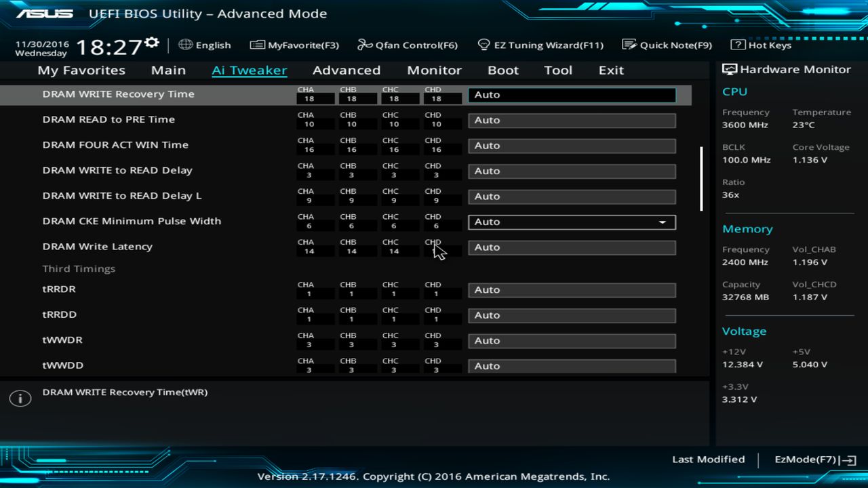Open the English language selector
Screen dimensions: 868x488
coord(205,45)
